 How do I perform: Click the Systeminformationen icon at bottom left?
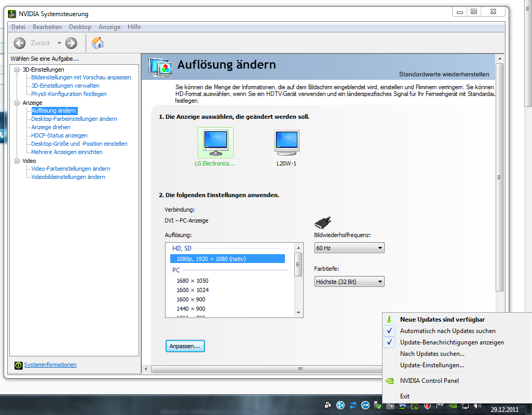[19, 365]
